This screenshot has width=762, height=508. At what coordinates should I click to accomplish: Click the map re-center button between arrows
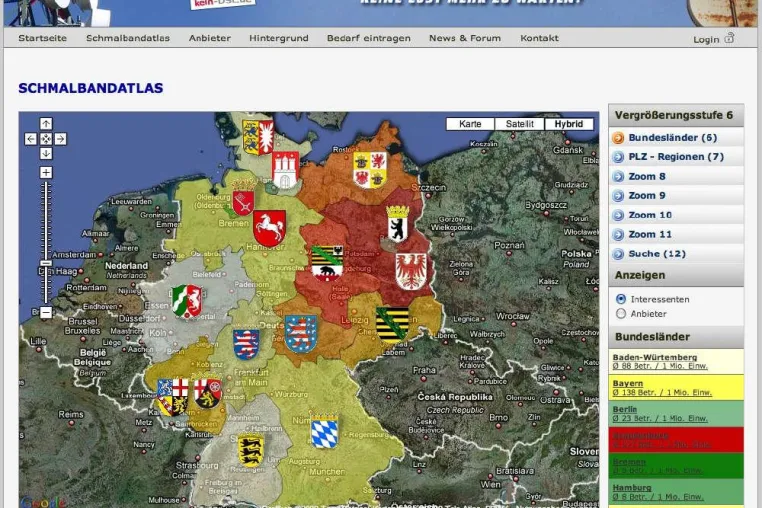[x=46, y=139]
